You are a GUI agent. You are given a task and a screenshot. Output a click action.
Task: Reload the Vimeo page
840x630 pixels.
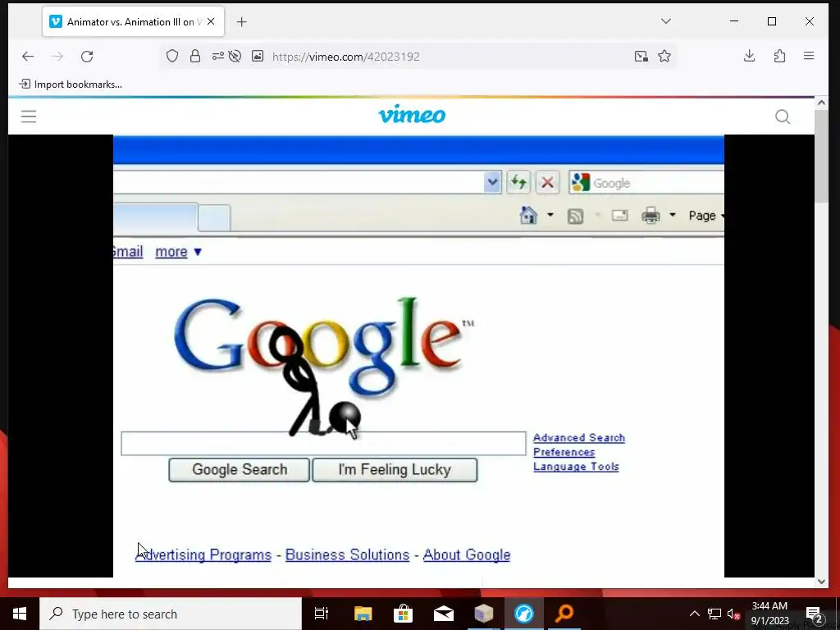tap(87, 57)
